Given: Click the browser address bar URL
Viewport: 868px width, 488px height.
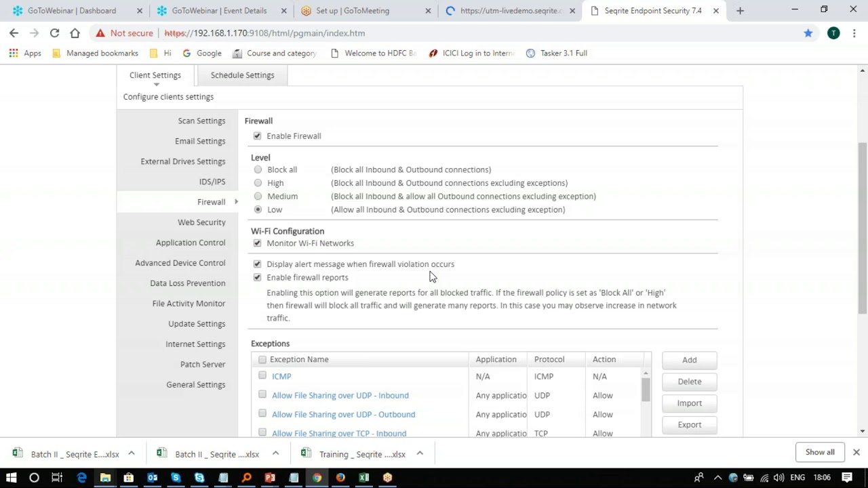Looking at the screenshot, I should tap(264, 33).
